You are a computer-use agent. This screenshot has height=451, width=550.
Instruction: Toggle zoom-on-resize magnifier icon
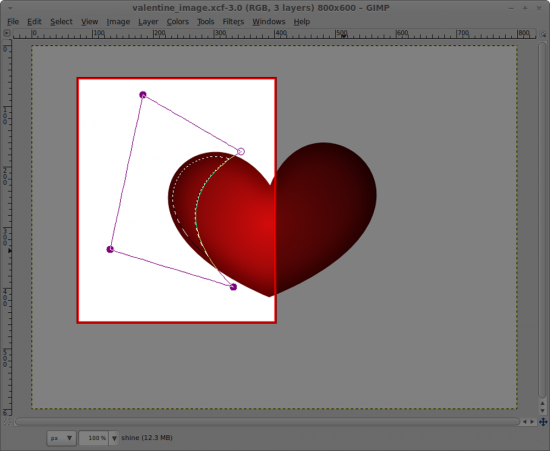coord(543,34)
